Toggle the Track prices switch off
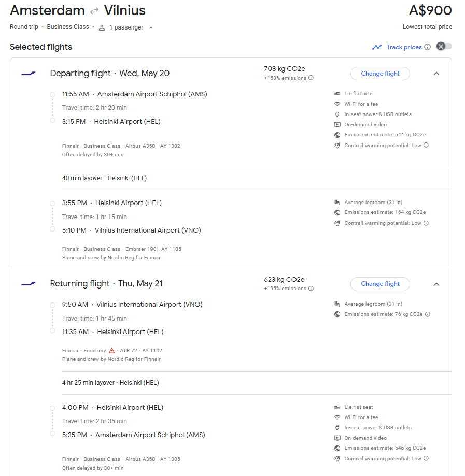The width and height of the screenshot is (465, 476). pos(444,46)
